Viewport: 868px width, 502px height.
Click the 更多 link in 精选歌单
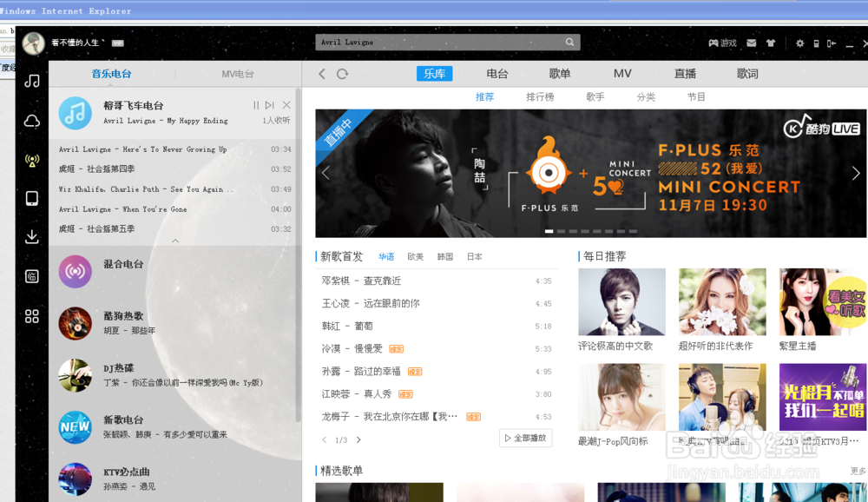[x=858, y=471]
